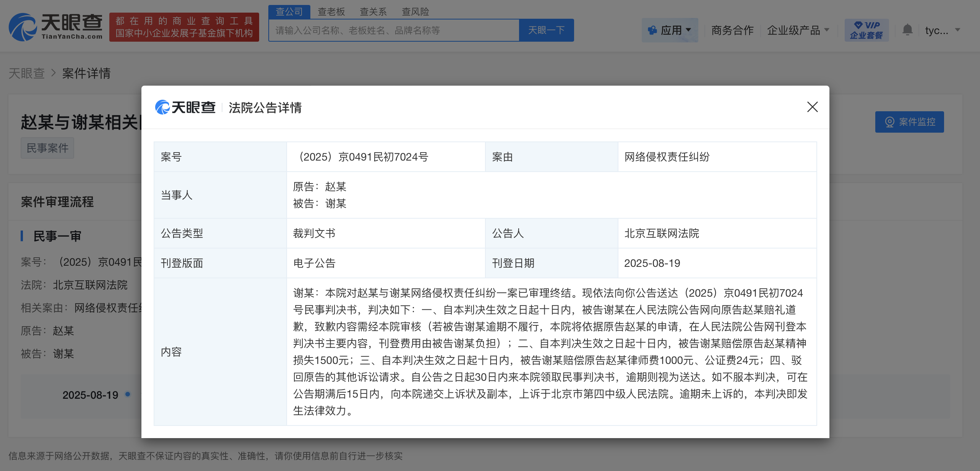Switch to the 查老板 search tab
The width and height of the screenshot is (980, 471).
pyautogui.click(x=331, y=12)
